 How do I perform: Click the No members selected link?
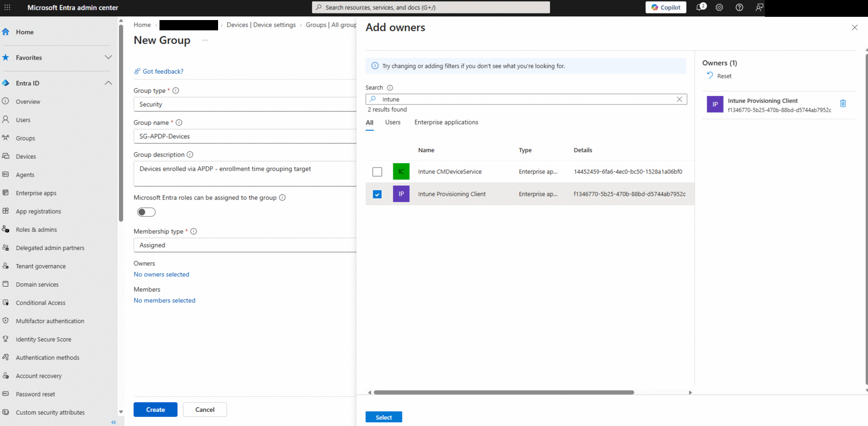(x=164, y=300)
